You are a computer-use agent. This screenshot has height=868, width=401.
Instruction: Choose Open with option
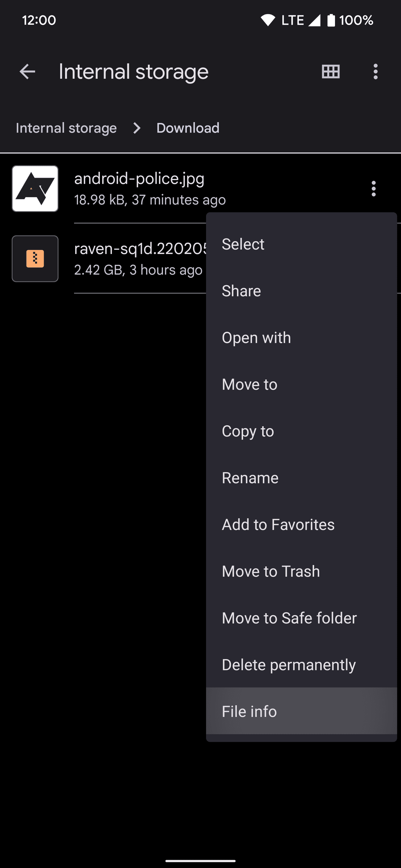[256, 338]
